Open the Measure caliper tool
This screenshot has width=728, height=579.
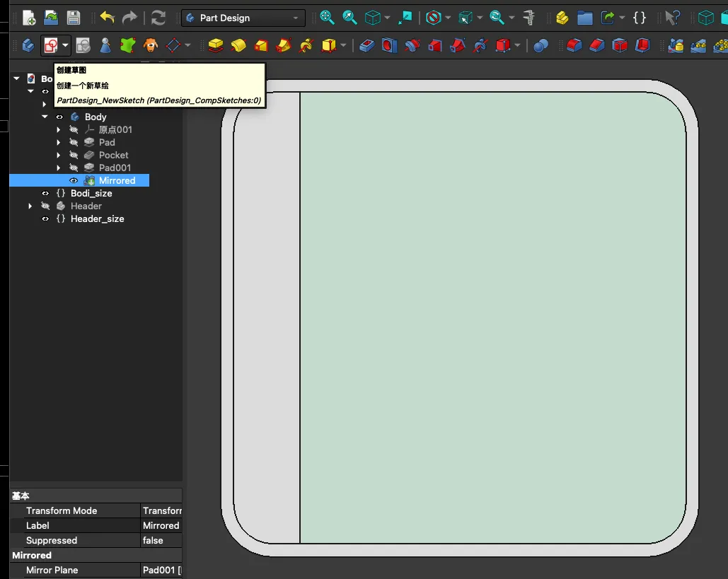pos(528,18)
